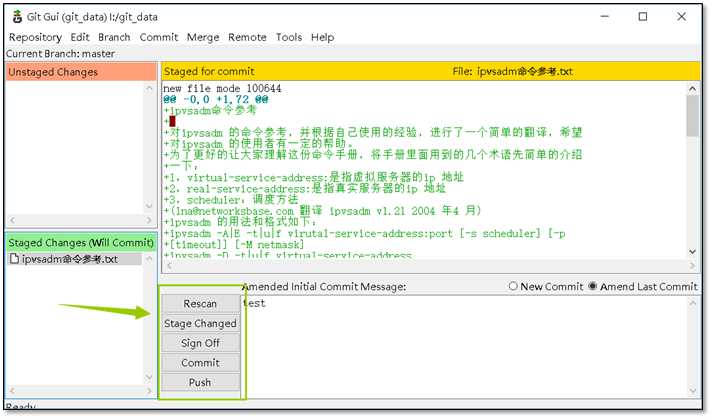Click the '@@ -0,0 +1,72 @@' hunk header
This screenshot has width=712, height=419.
click(216, 99)
